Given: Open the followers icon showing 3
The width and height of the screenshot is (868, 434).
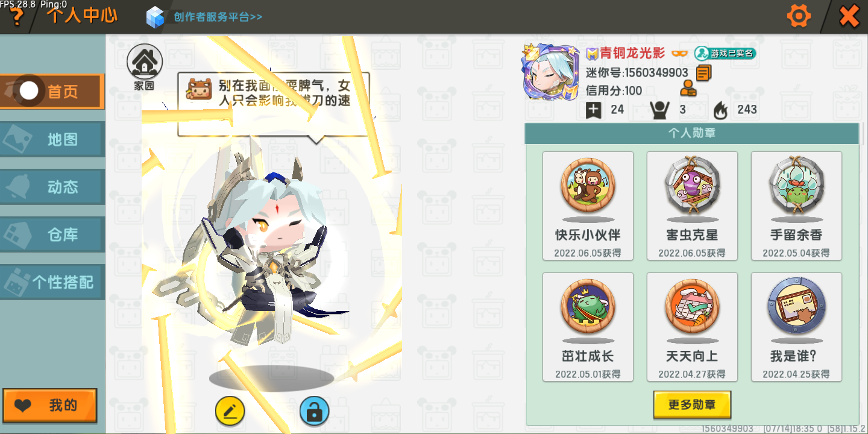Looking at the screenshot, I should [660, 110].
